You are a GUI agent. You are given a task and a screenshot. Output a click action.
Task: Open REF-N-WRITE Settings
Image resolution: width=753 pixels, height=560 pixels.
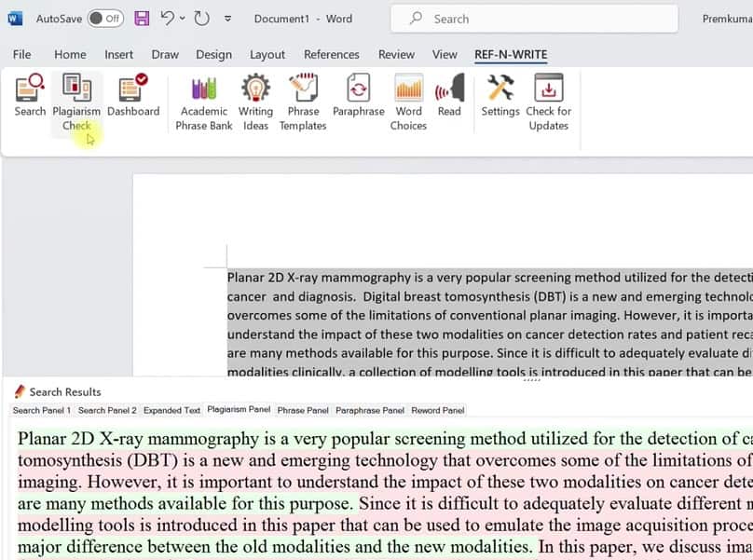tap(500, 95)
